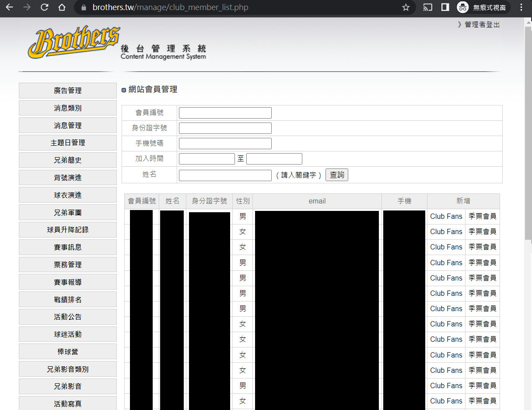532x410 pixels.
Task: Click the 網站會員管理 page heading
Action: point(153,90)
